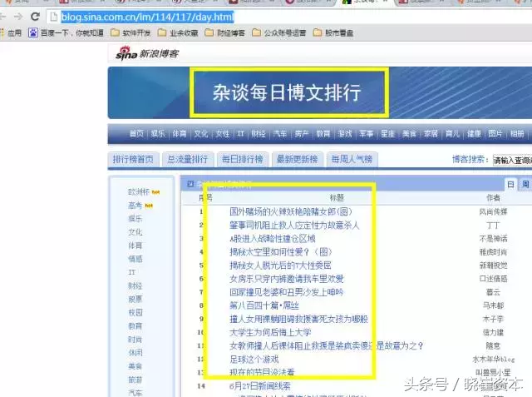Click the 首页 item in navigation bar

click(x=136, y=134)
